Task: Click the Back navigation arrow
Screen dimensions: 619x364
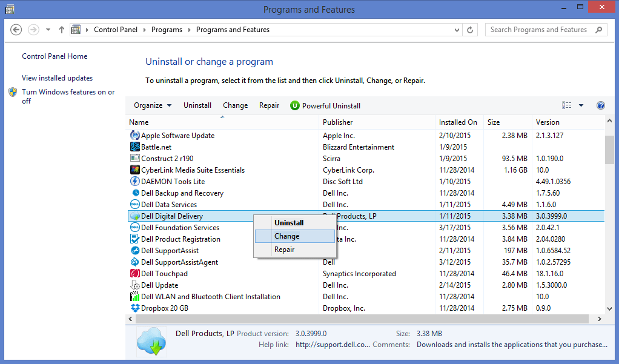Action: 16,30
